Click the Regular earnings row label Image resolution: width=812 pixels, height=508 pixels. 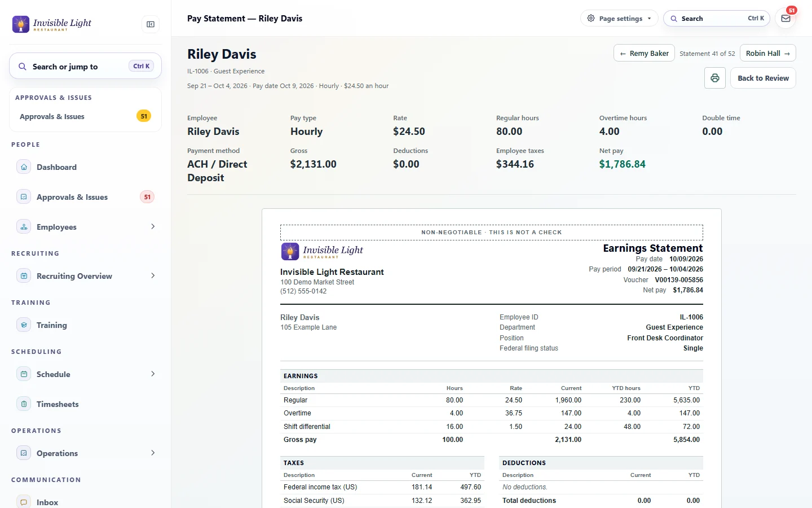(295, 400)
